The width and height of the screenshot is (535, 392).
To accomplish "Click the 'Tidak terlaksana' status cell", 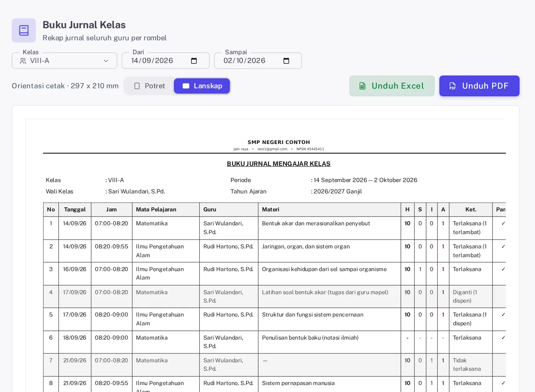I will click(x=471, y=365).
